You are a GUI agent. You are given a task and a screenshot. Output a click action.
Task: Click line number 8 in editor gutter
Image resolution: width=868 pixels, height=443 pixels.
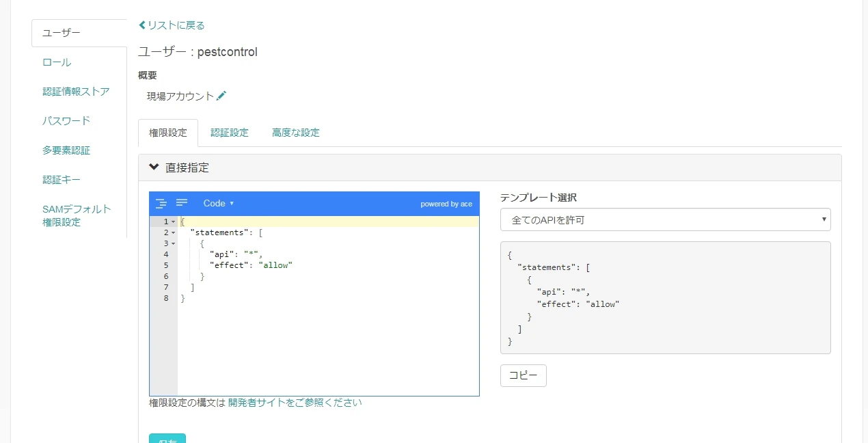point(166,298)
